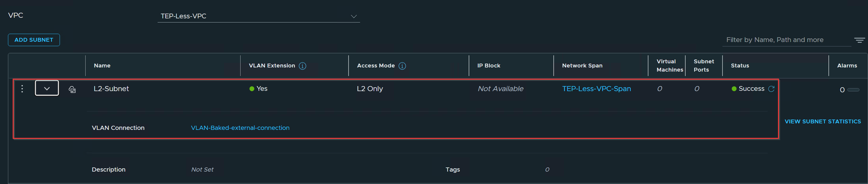The width and height of the screenshot is (868, 184).
Task: Click the VPC dropdown chevron arrow
Action: point(354,17)
